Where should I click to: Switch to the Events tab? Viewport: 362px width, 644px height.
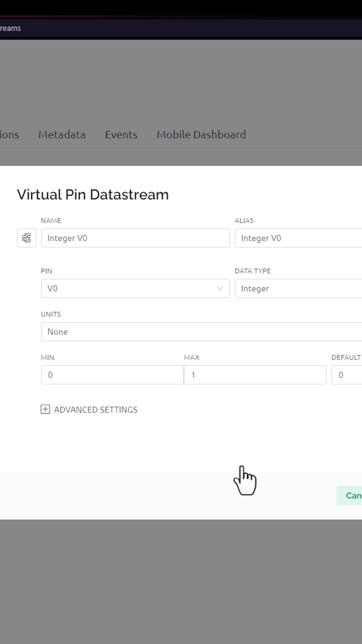click(121, 135)
